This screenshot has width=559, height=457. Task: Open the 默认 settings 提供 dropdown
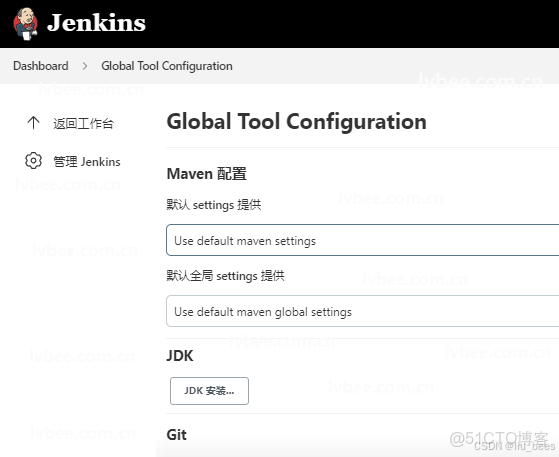(363, 240)
